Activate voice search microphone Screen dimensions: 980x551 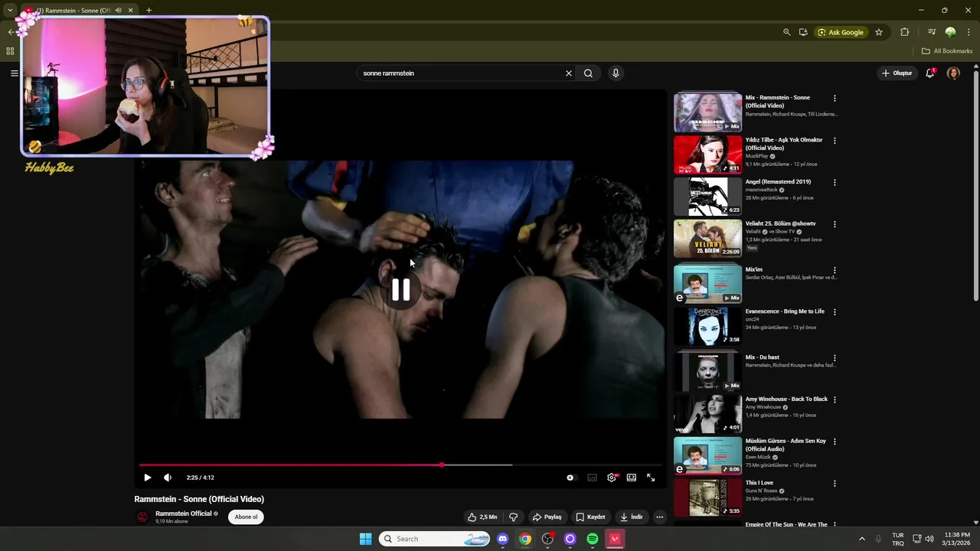coord(616,73)
